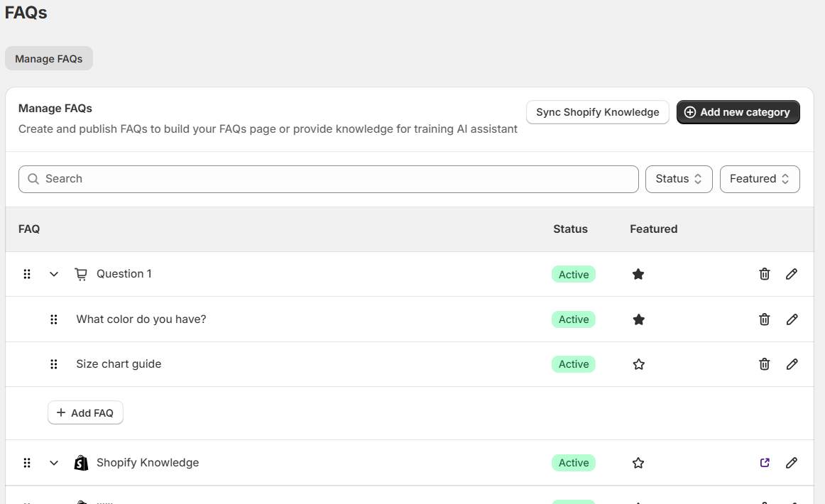Image resolution: width=825 pixels, height=504 pixels.
Task: Delete 'What color do you have?' FAQ
Action: [765, 319]
